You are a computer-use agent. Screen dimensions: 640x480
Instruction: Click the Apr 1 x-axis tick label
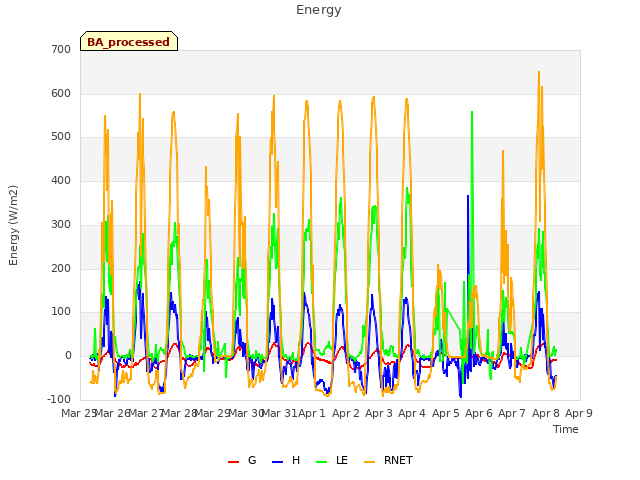(x=312, y=413)
